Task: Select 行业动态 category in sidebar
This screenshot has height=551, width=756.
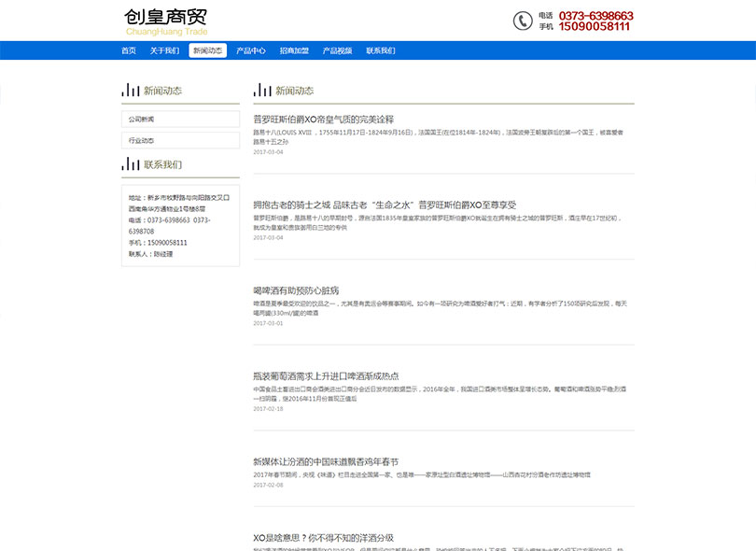Action: pyautogui.click(x=180, y=140)
